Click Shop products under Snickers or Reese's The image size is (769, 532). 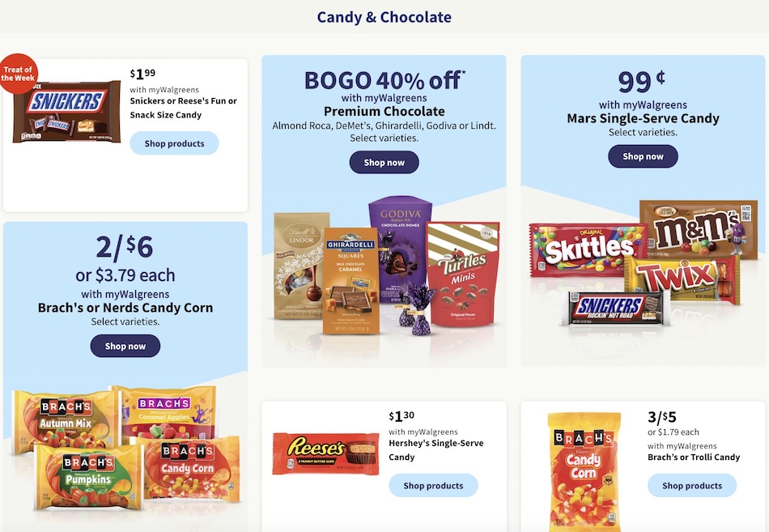point(174,143)
